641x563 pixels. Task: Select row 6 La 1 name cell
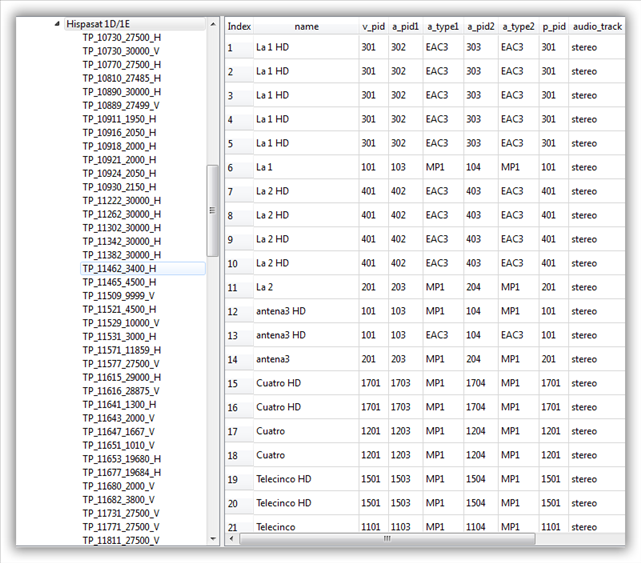306,167
